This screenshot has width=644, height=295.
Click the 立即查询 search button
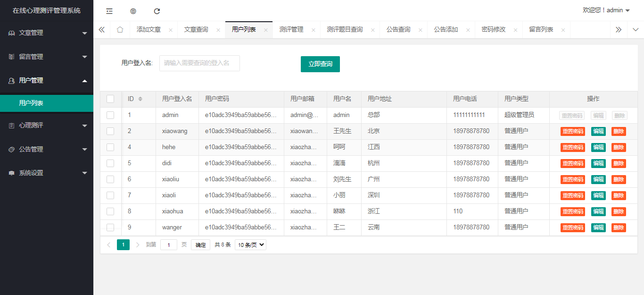click(x=320, y=64)
